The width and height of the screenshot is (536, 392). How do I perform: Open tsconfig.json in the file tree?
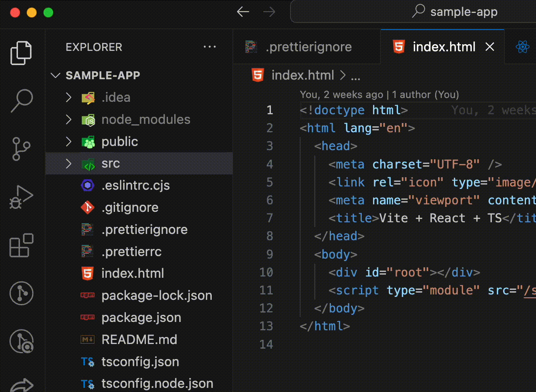click(x=140, y=362)
